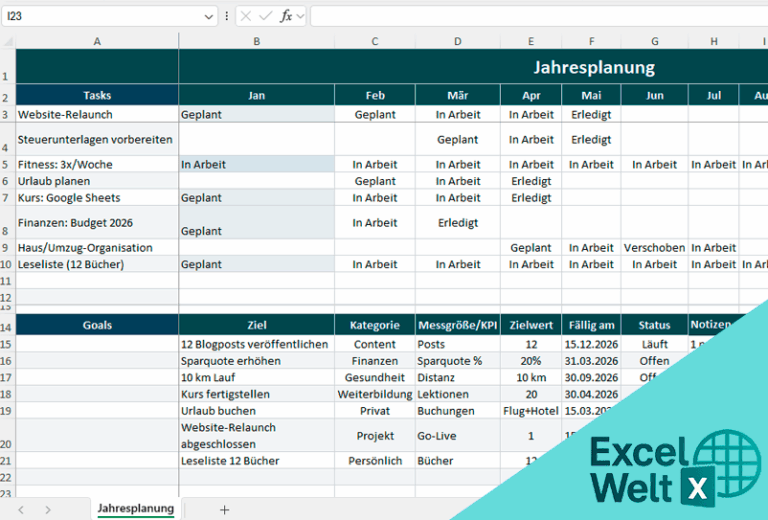Select the Fällig am header cell
This screenshot has width=768, height=520.
(x=591, y=325)
